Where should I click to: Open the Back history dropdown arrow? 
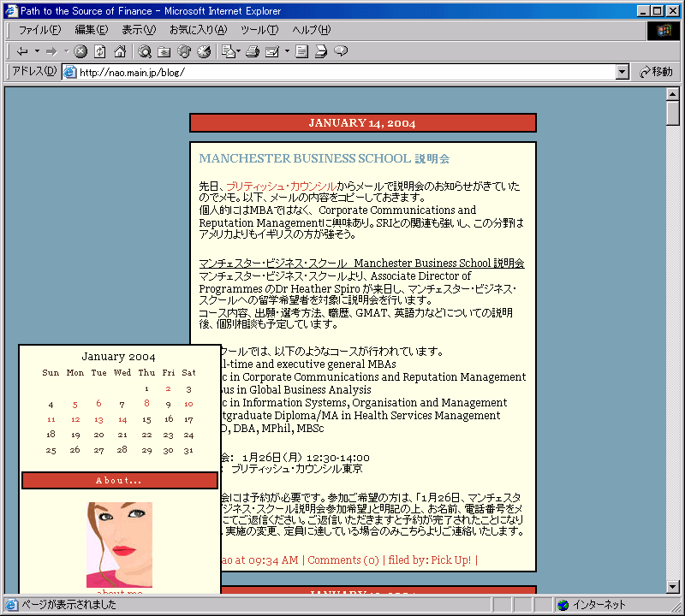point(37,51)
